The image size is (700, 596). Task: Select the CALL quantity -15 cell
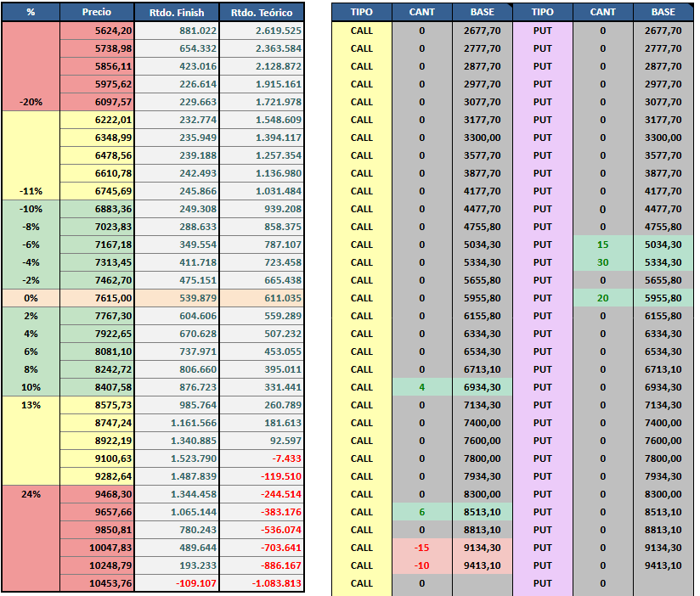click(422, 548)
